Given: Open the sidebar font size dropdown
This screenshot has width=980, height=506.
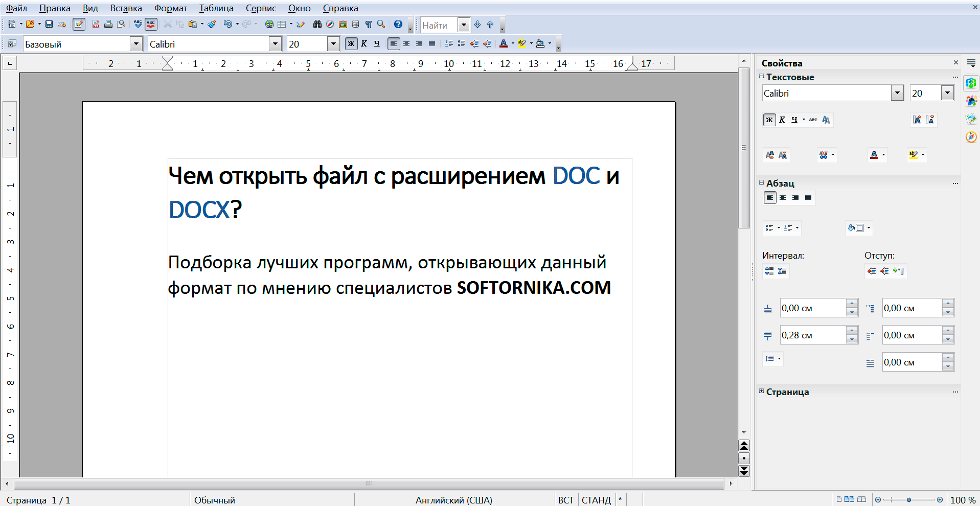Looking at the screenshot, I should tap(947, 93).
